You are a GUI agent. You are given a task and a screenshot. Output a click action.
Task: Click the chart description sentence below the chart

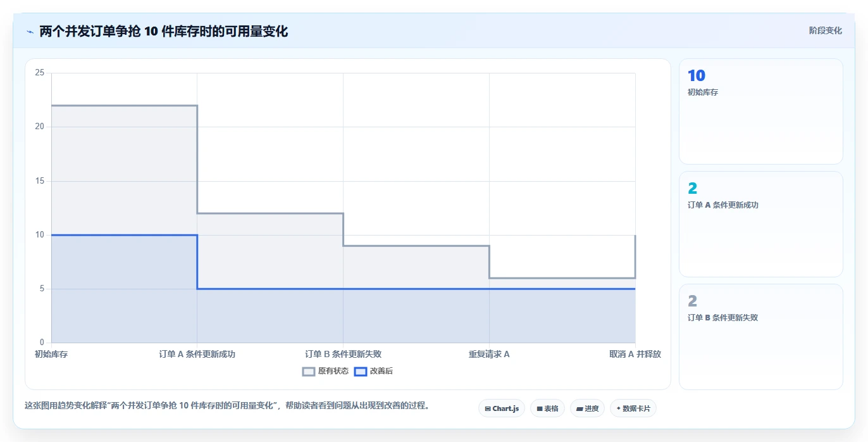(x=227, y=406)
